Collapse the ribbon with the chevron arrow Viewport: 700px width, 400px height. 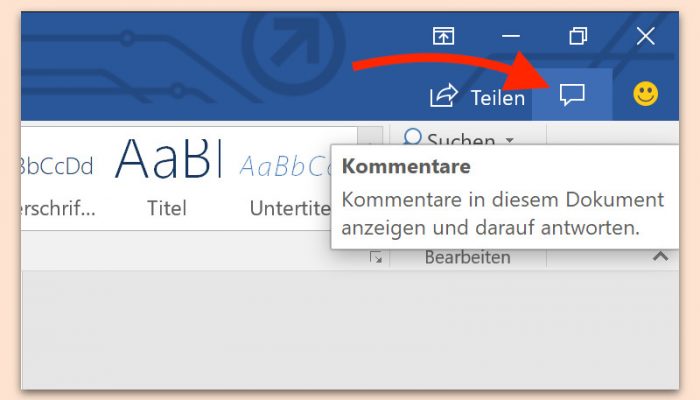point(661,256)
